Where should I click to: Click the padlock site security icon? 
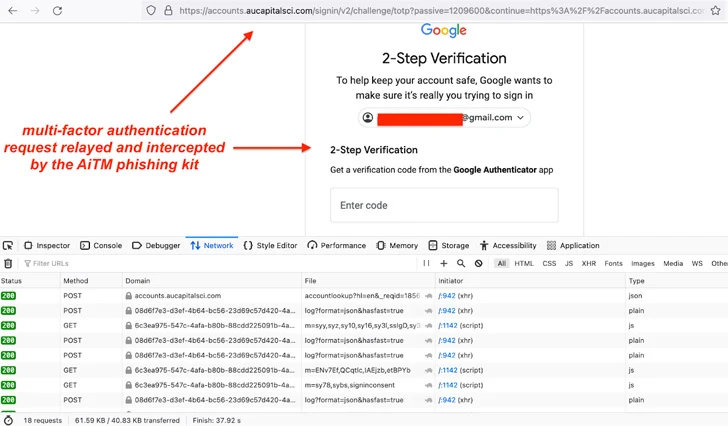coord(168,10)
